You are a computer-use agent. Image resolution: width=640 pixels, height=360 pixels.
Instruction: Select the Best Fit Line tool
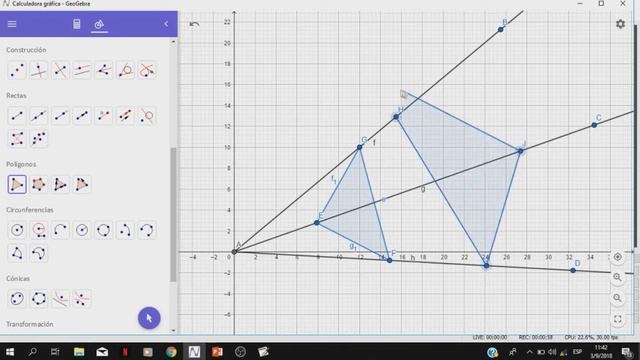[39, 138]
